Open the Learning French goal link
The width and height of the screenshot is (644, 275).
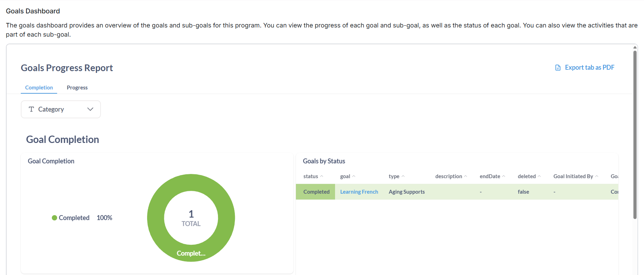click(359, 192)
